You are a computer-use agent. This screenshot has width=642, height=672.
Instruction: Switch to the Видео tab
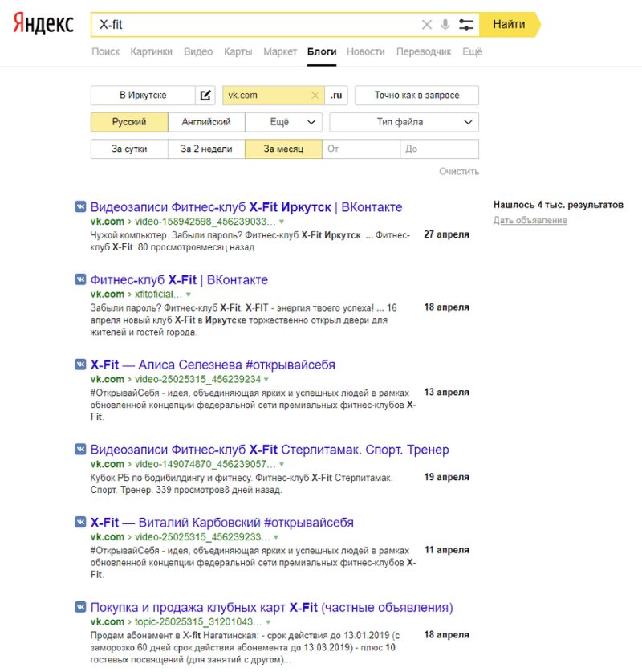198,52
